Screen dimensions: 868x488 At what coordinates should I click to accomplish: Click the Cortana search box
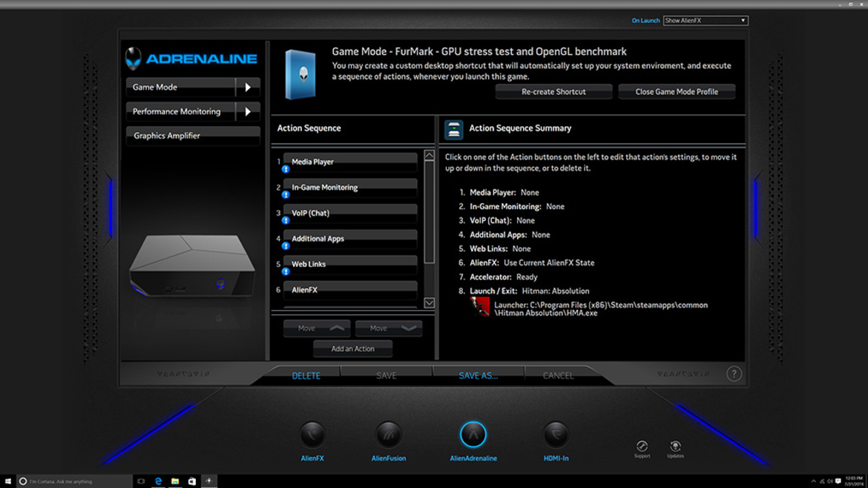point(75,481)
